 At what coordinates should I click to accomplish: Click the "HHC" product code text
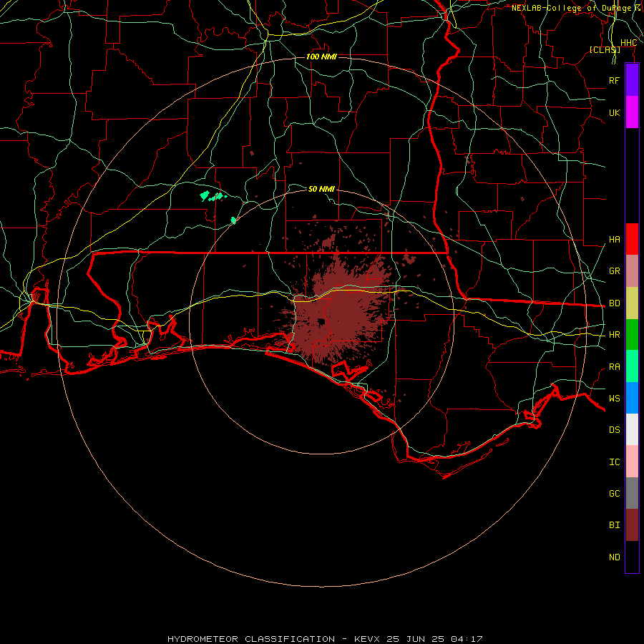(628, 43)
